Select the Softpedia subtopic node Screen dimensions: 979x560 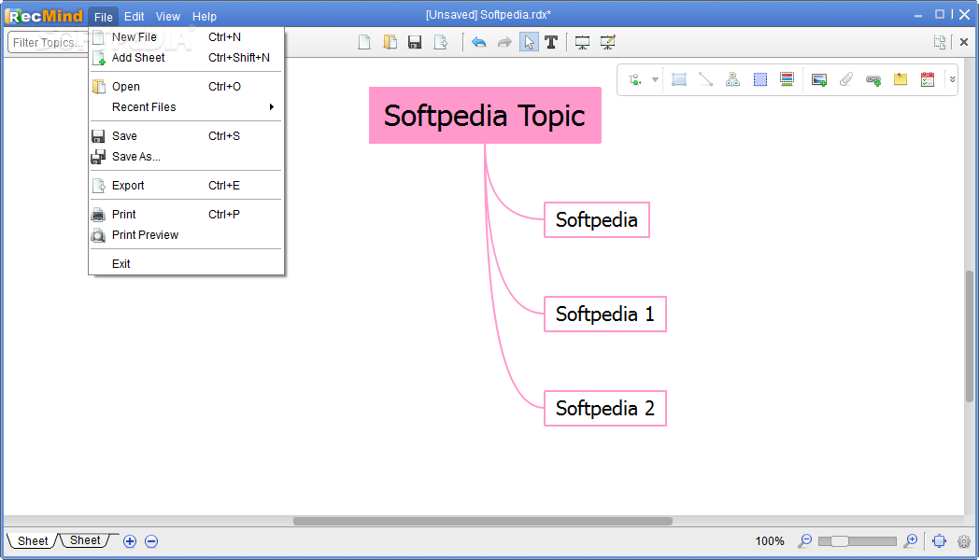(x=596, y=219)
